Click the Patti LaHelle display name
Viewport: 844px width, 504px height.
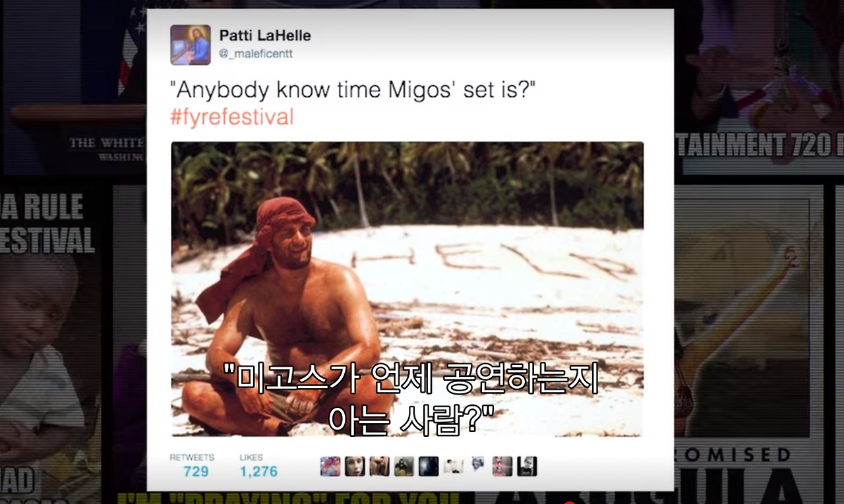click(264, 36)
